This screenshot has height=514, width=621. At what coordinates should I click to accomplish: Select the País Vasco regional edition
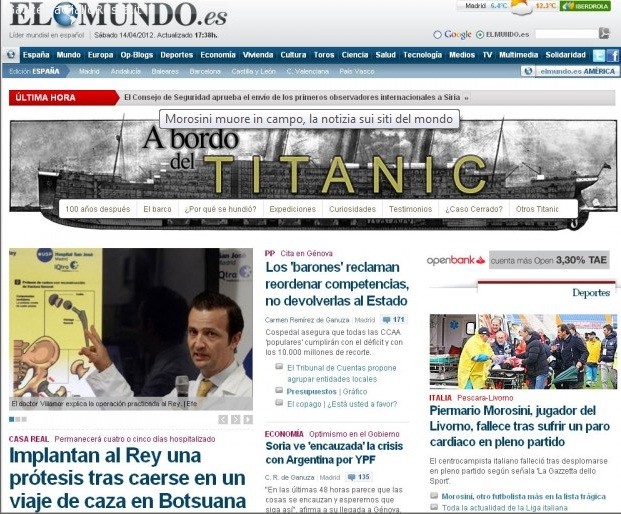(x=357, y=72)
